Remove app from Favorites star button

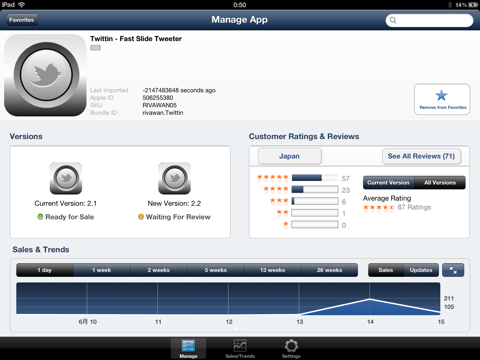click(442, 99)
